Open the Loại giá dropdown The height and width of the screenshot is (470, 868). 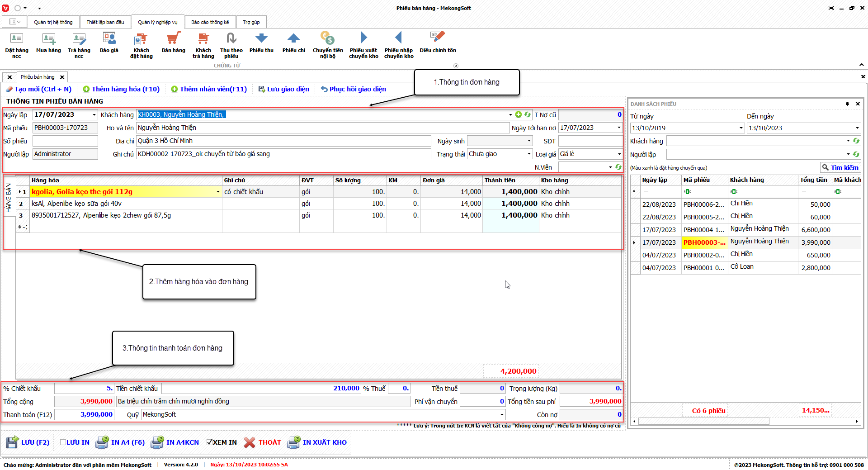click(619, 154)
